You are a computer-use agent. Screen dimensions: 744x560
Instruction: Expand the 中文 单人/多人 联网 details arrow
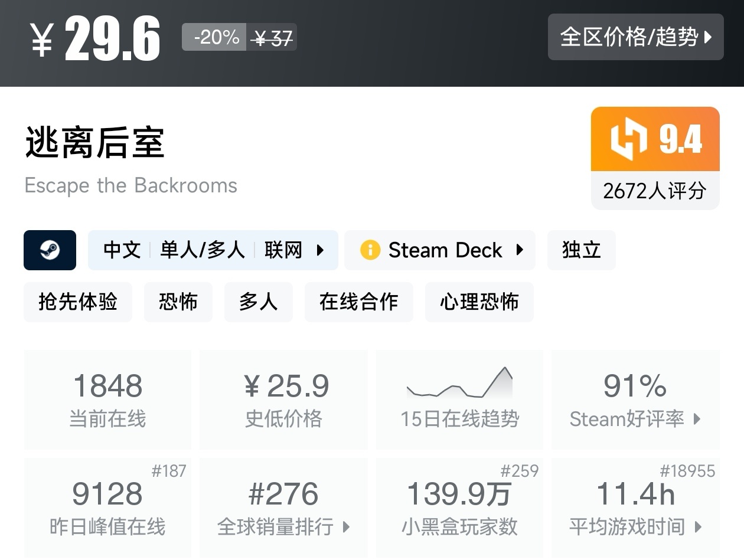point(320,250)
